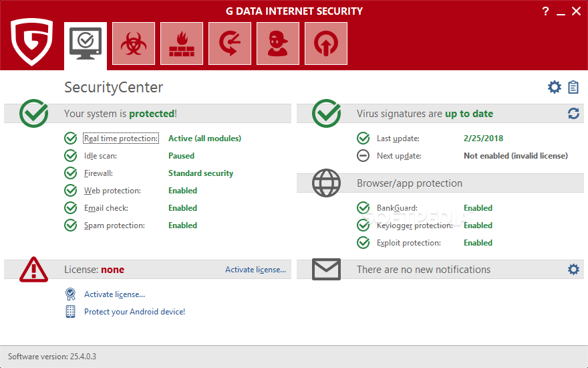Click the SecurityCenter page title
The width and height of the screenshot is (588, 368).
(114, 87)
